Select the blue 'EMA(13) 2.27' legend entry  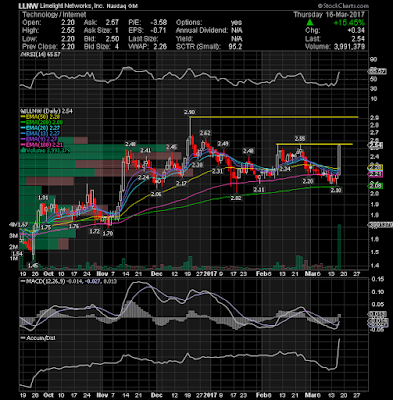point(40,134)
